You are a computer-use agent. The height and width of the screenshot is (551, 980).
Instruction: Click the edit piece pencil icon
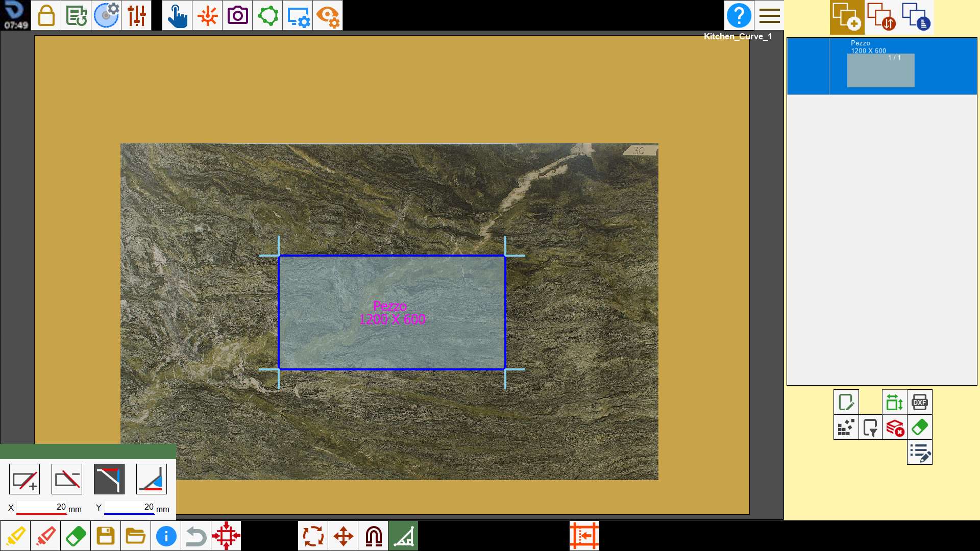pos(846,402)
